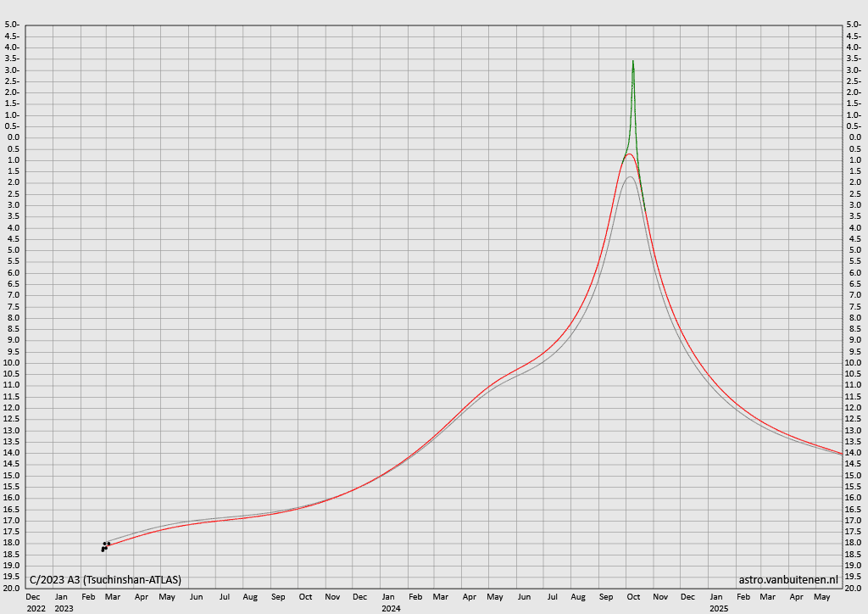Click "10.0" on the left magnitude axis
This screenshot has height=614, width=868.
11,363
